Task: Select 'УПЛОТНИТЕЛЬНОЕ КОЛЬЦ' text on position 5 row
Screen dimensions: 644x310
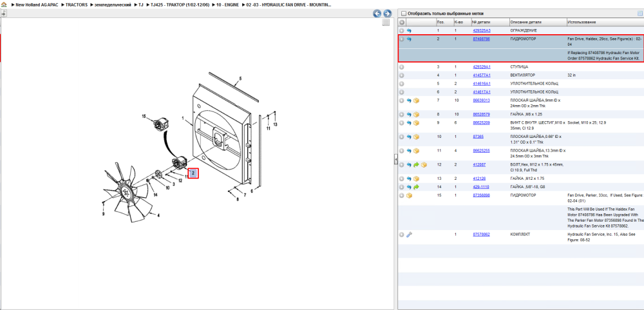Action: pos(534,84)
